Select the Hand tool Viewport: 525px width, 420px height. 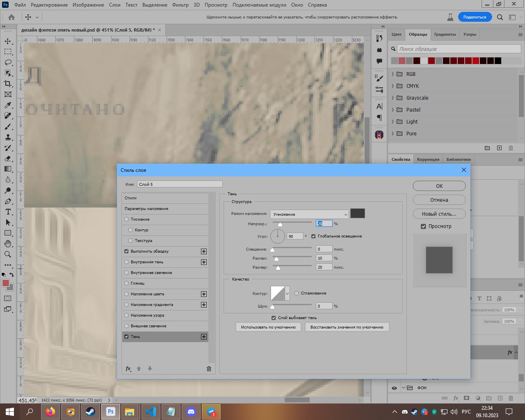tap(8, 244)
